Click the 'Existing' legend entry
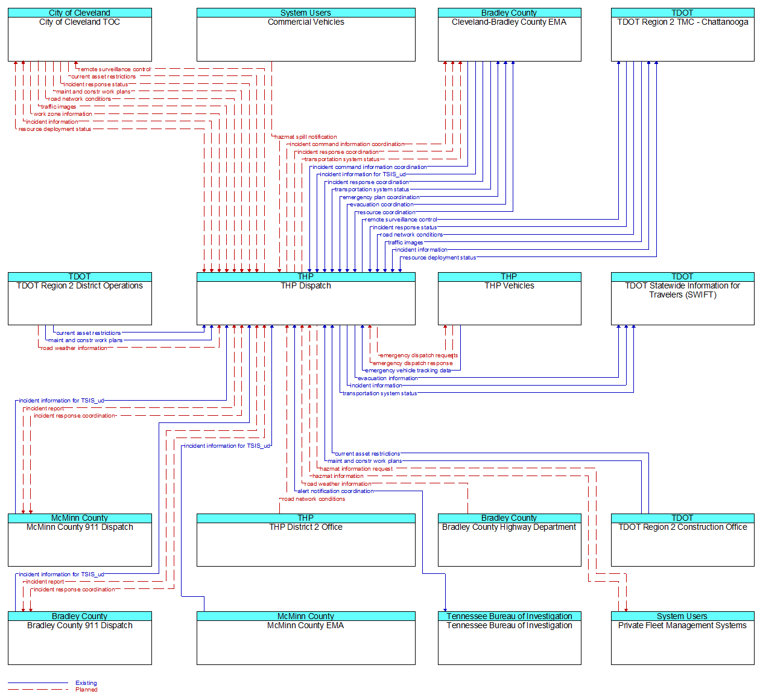Image resolution: width=760 pixels, height=700 pixels. pyautogui.click(x=86, y=683)
